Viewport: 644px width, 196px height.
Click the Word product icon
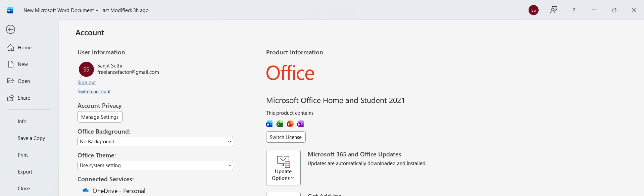(269, 124)
